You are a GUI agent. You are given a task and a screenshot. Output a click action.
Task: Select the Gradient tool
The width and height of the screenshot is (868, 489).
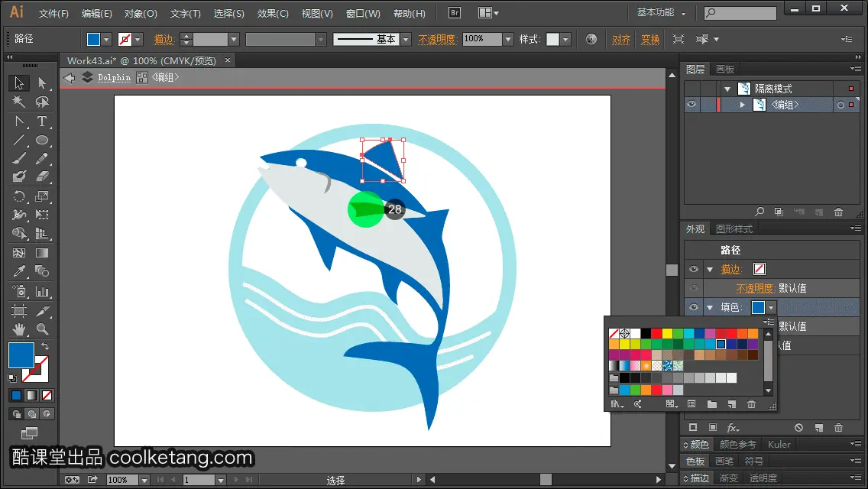click(42, 253)
